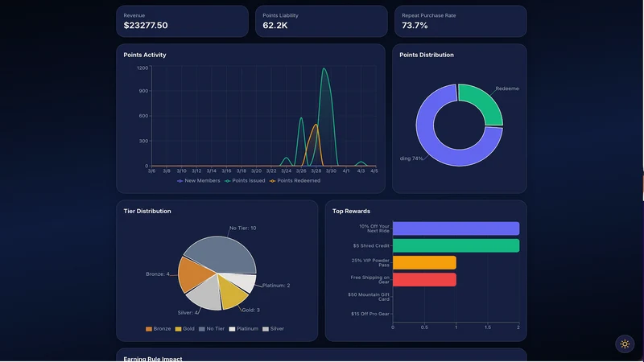This screenshot has width=644, height=362.
Task: Click the Points Liability card showing 62.2K
Action: click(x=321, y=22)
